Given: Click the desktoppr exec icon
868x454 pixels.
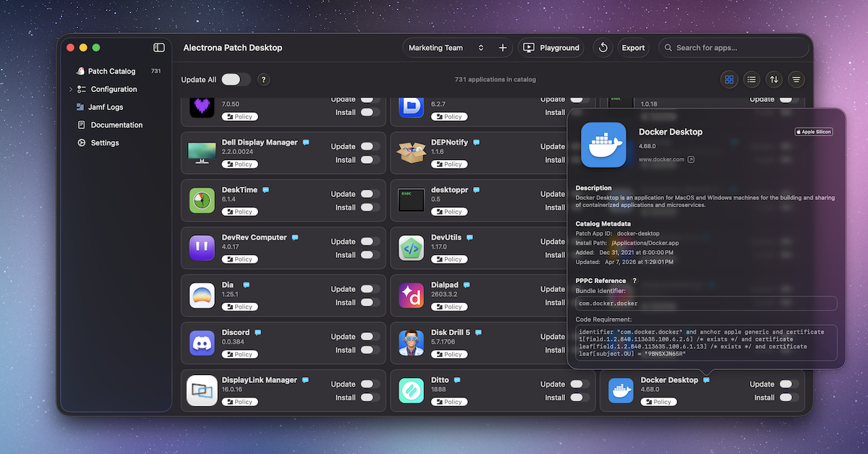Looking at the screenshot, I should (412, 201).
